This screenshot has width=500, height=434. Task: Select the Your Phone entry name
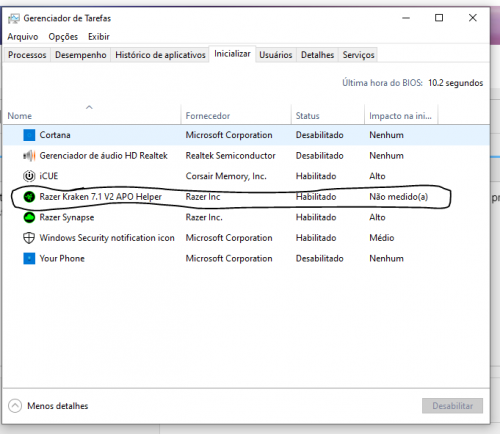point(62,258)
